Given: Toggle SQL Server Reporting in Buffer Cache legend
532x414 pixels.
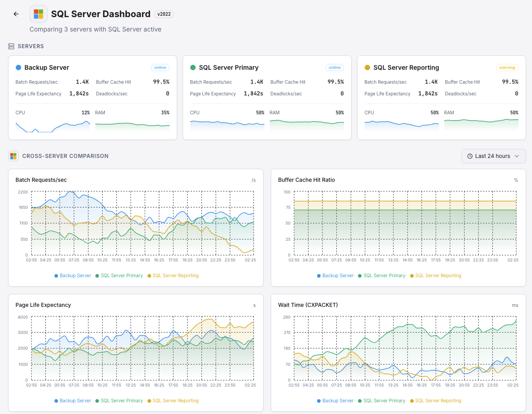Looking at the screenshot, I should (x=435, y=275).
